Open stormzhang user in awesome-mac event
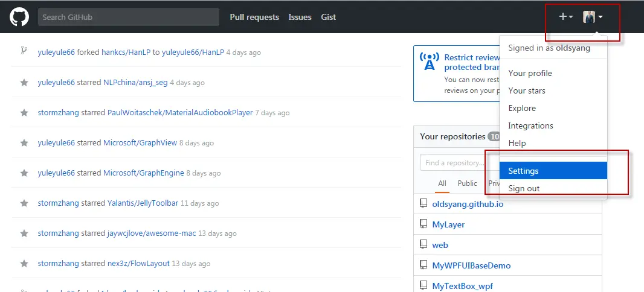The image size is (644, 292). pyautogui.click(x=59, y=233)
